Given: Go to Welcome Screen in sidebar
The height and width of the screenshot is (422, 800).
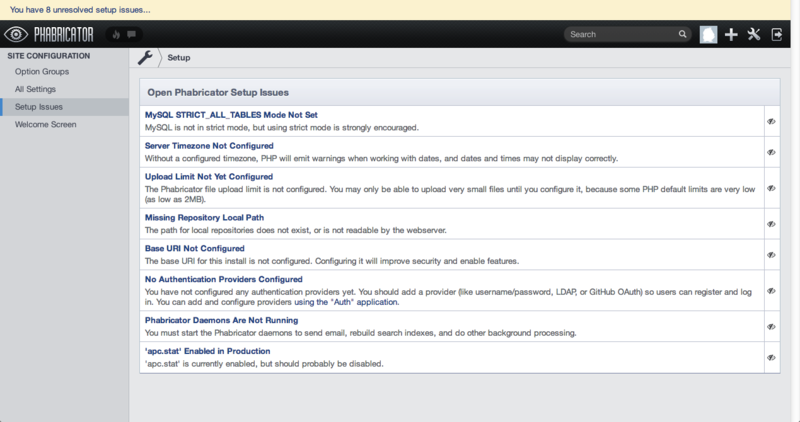Looking at the screenshot, I should [x=45, y=124].
